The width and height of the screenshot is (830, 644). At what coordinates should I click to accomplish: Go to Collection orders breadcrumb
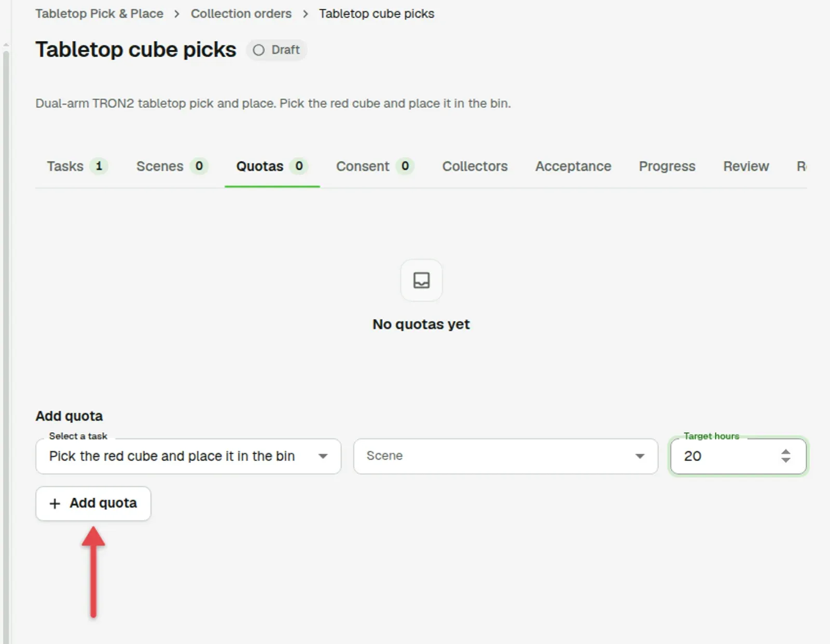coord(241,13)
